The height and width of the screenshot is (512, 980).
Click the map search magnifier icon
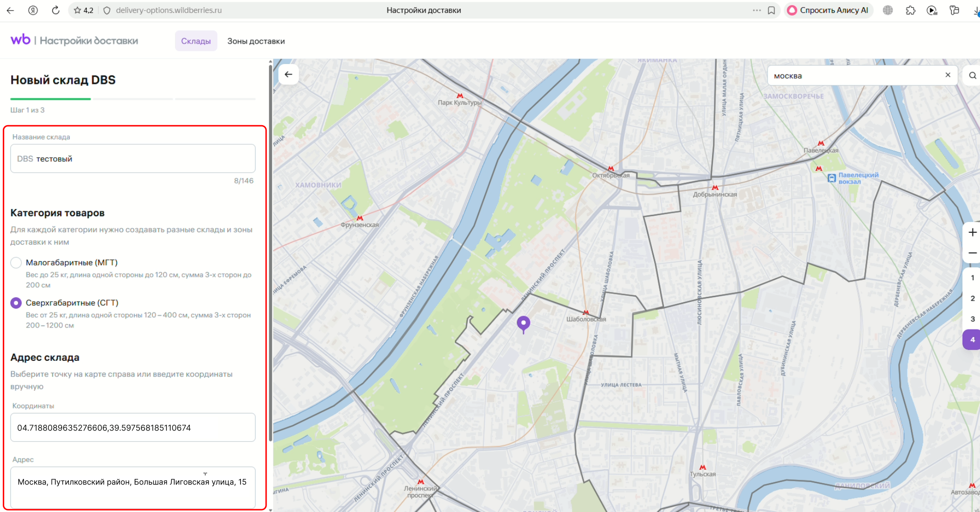click(x=972, y=75)
